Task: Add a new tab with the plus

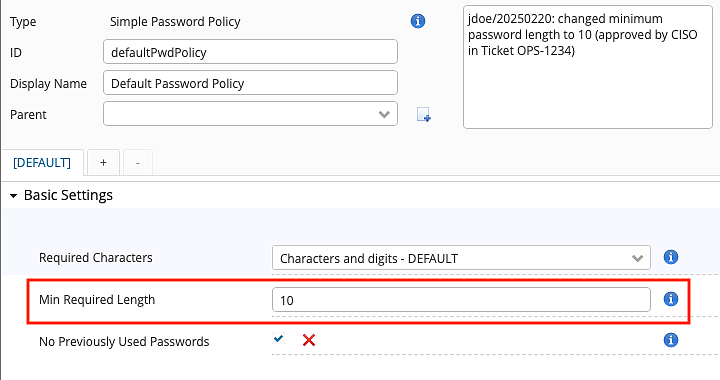Action: (103, 162)
